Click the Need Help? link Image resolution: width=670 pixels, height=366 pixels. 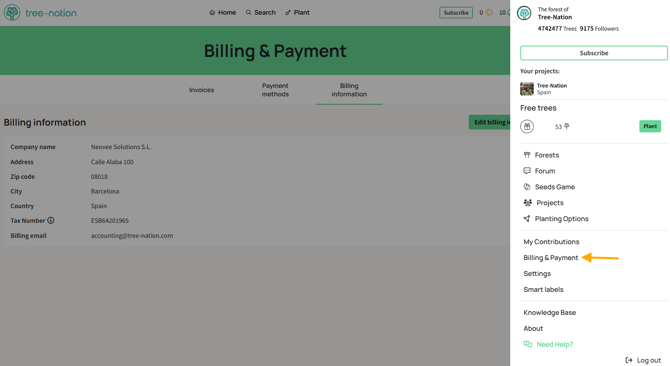[x=555, y=344]
